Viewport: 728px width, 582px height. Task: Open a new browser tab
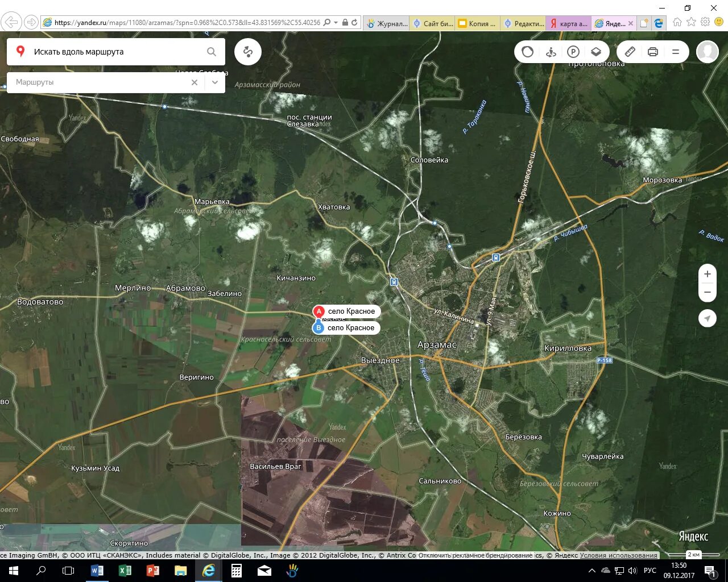tap(644, 23)
